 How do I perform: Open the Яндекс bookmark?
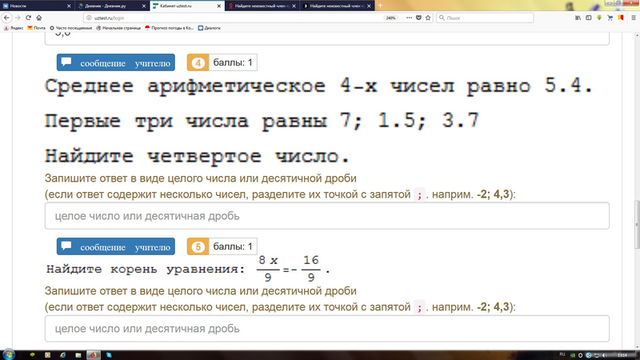tap(13, 28)
